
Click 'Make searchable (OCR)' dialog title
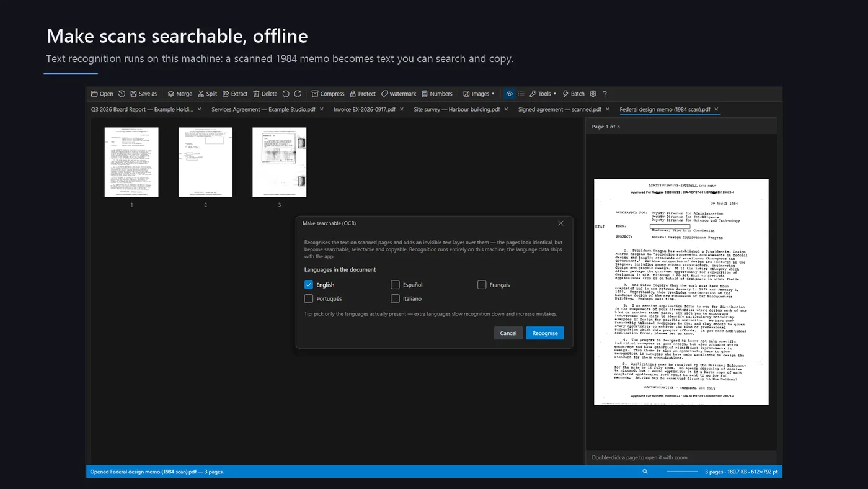(329, 223)
